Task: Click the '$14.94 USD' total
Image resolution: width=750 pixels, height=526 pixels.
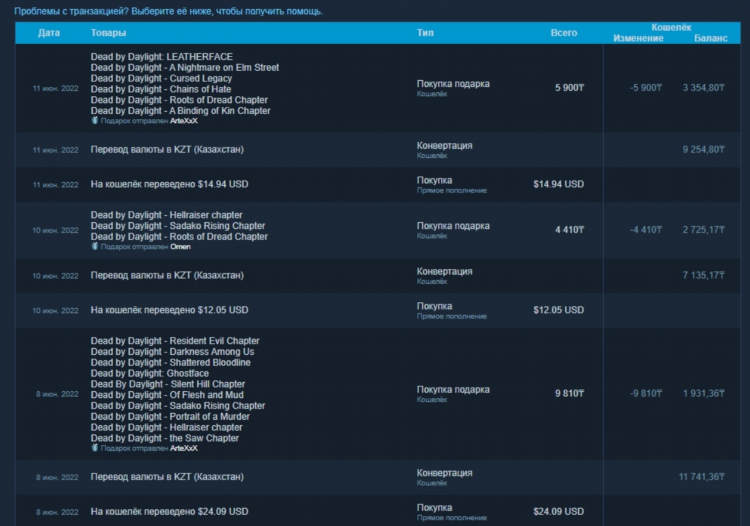Action: pyautogui.click(x=559, y=184)
